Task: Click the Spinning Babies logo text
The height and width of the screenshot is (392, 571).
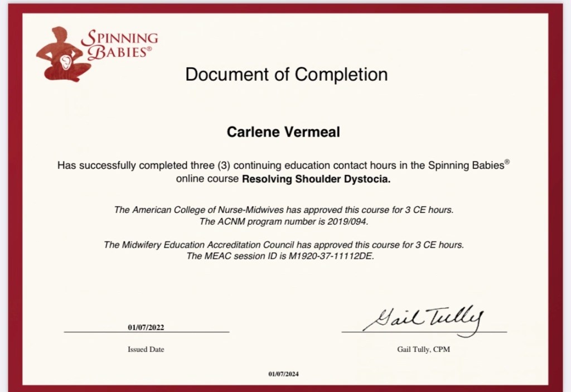Action: tap(119, 46)
